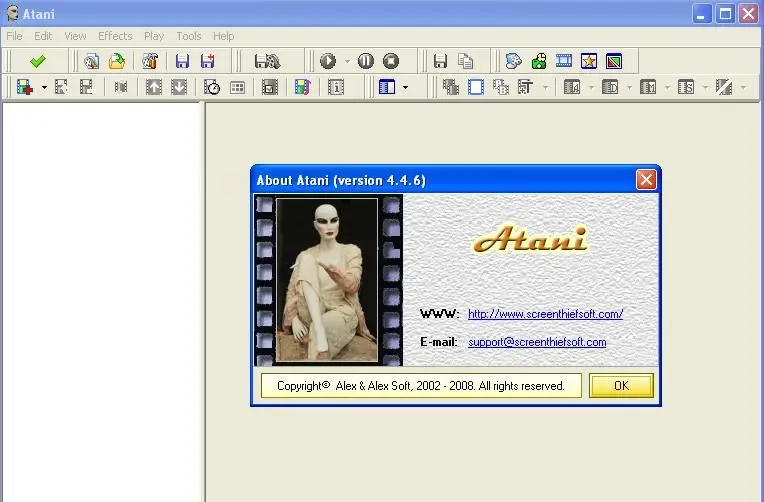Click the Copyright Alex & Alex Soft text
764x502 pixels.
[x=421, y=386]
